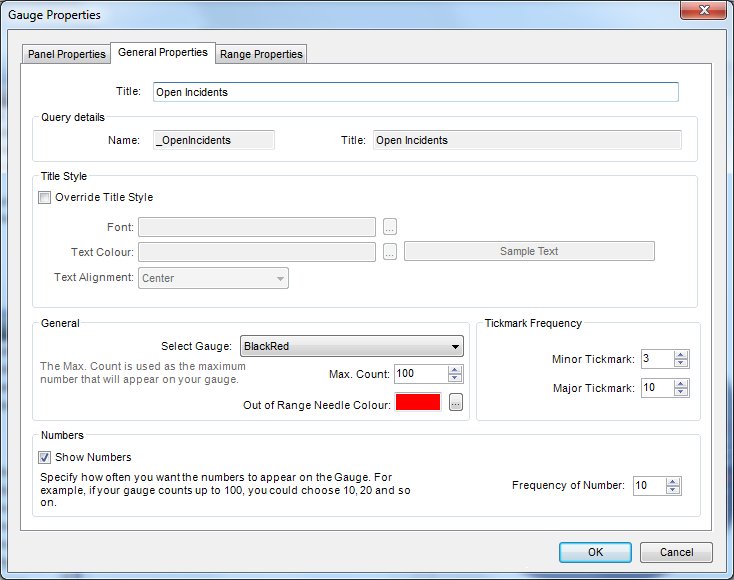Increase the Minor Tickmark value
Screen dimensions: 734x580
tap(681, 354)
